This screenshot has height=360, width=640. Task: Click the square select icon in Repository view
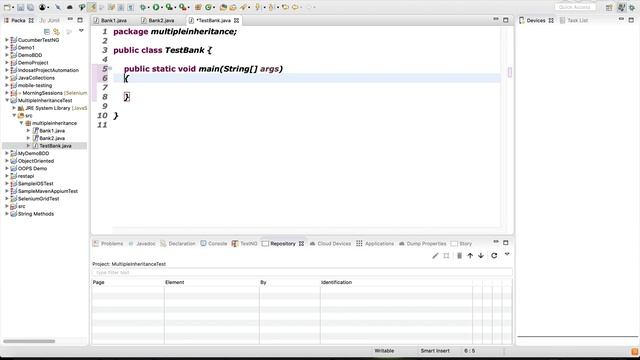point(446,256)
